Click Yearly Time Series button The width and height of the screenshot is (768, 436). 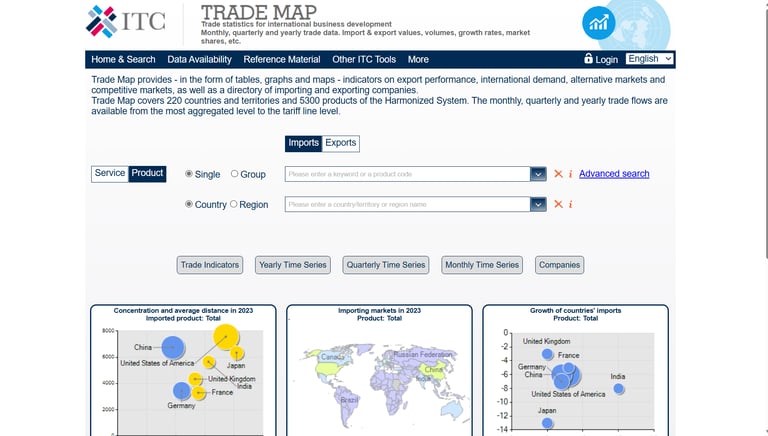292,265
